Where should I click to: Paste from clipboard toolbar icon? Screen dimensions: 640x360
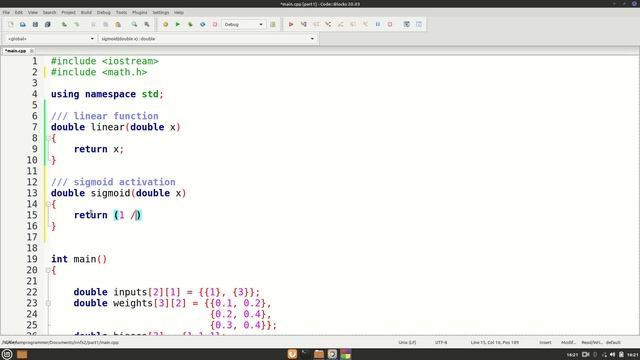tap(118, 24)
